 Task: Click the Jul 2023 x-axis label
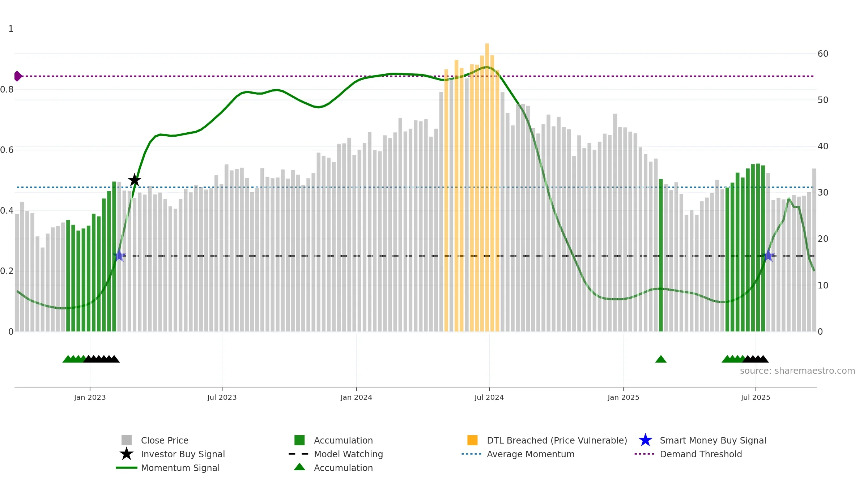pos(222,397)
